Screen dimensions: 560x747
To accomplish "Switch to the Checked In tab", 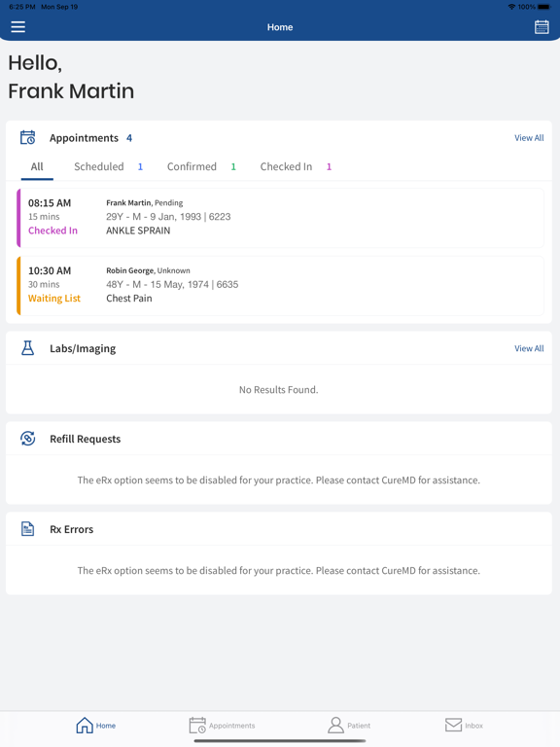I will click(x=296, y=166).
